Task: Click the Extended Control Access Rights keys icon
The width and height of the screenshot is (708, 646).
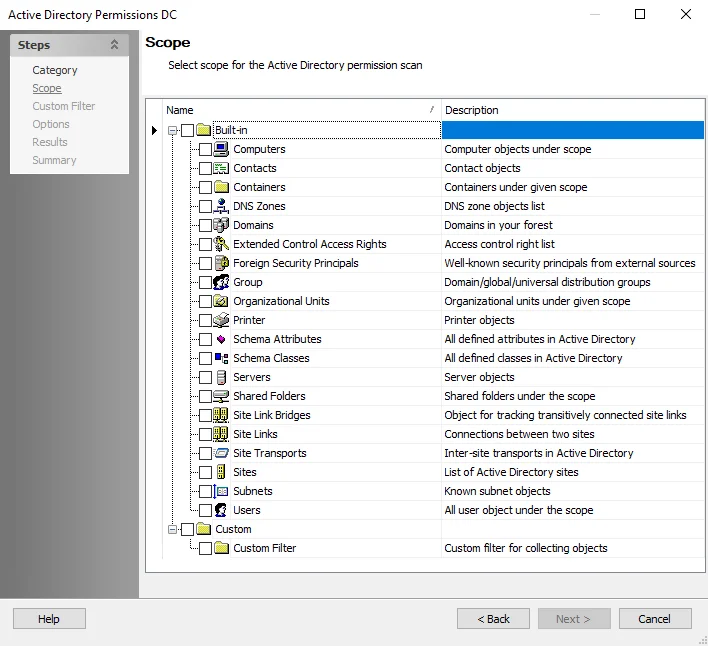Action: (221, 244)
